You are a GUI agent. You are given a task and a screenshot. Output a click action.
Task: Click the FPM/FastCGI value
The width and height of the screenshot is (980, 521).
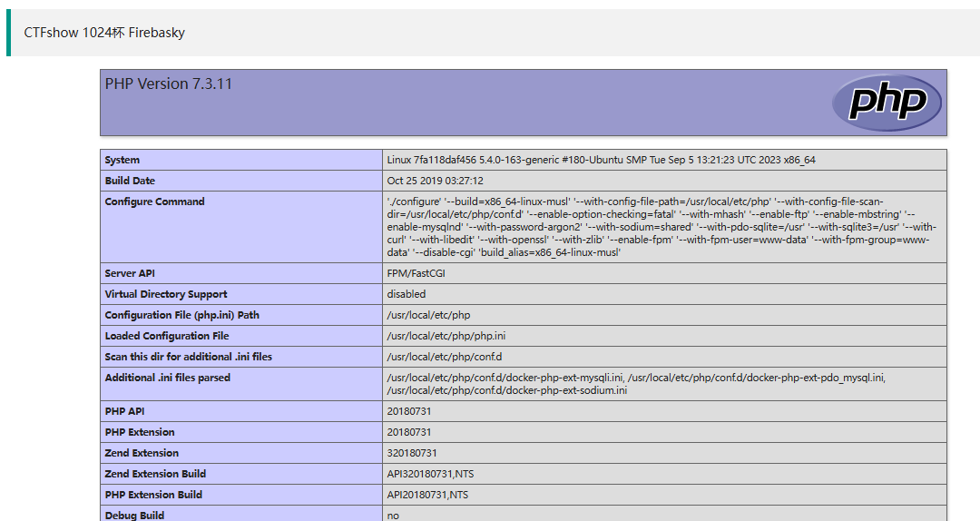[x=416, y=273]
